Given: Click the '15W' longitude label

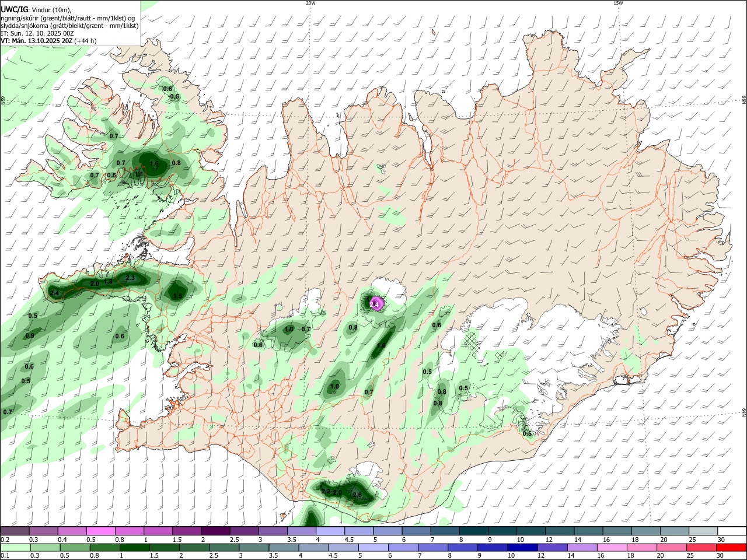Looking at the screenshot, I should (617, 3).
